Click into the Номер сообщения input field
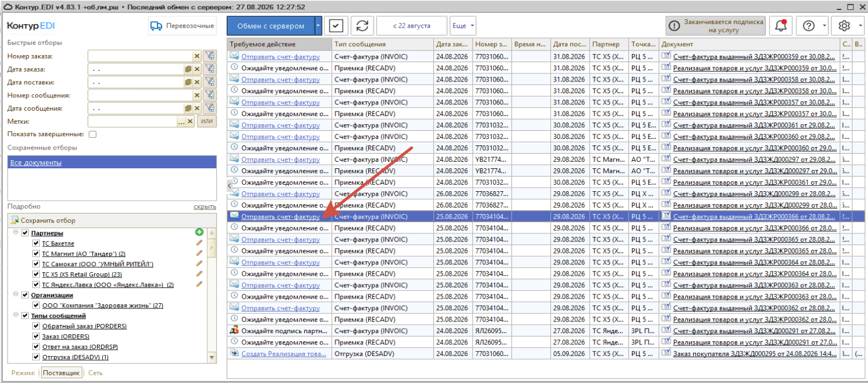The height and width of the screenshot is (383, 868). coord(140,95)
